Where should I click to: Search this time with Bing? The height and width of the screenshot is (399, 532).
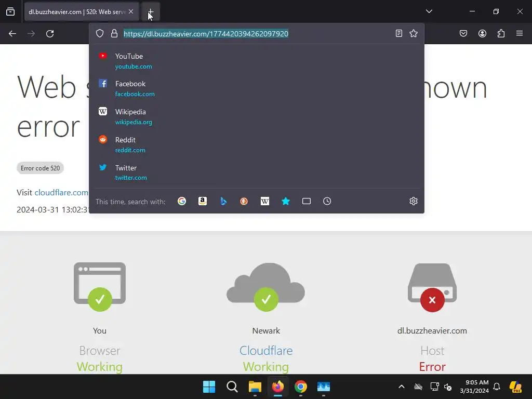coord(223,201)
